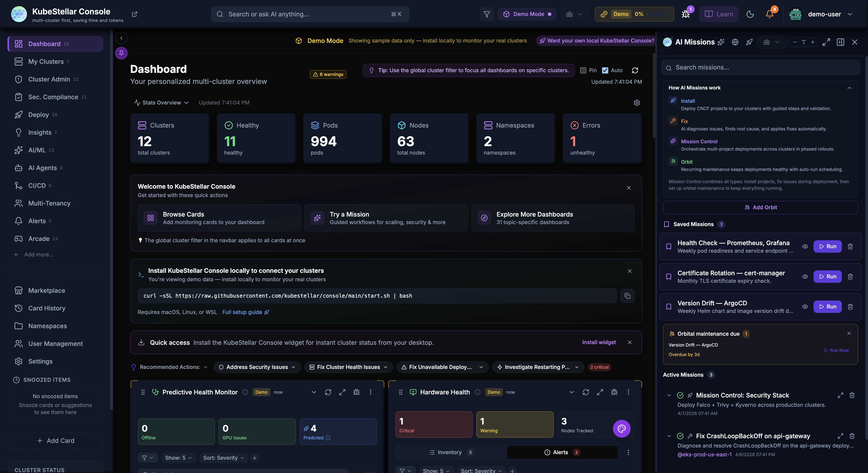Image resolution: width=868 pixels, height=473 pixels.
Task: Open My Clusters in the sidebar
Action: (46, 62)
